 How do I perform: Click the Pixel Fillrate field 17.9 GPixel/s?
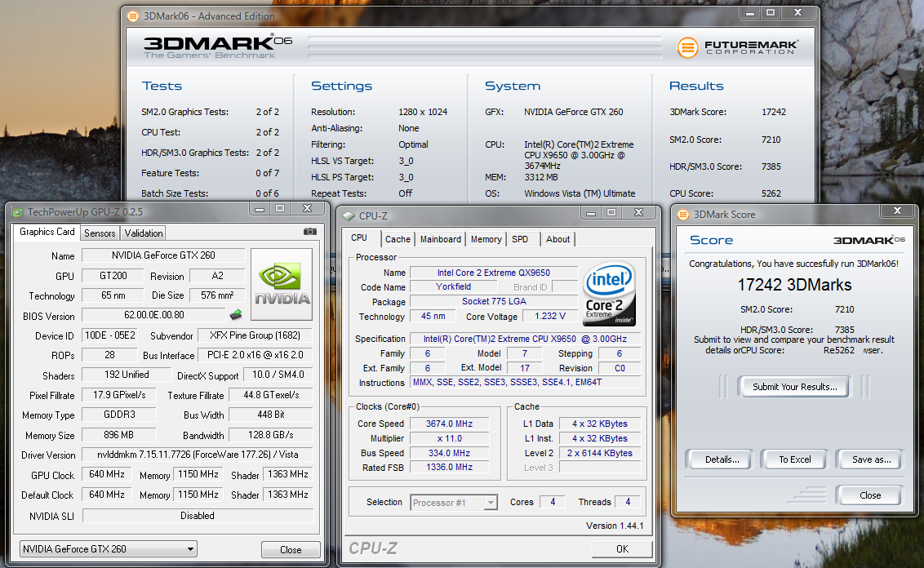(x=119, y=395)
